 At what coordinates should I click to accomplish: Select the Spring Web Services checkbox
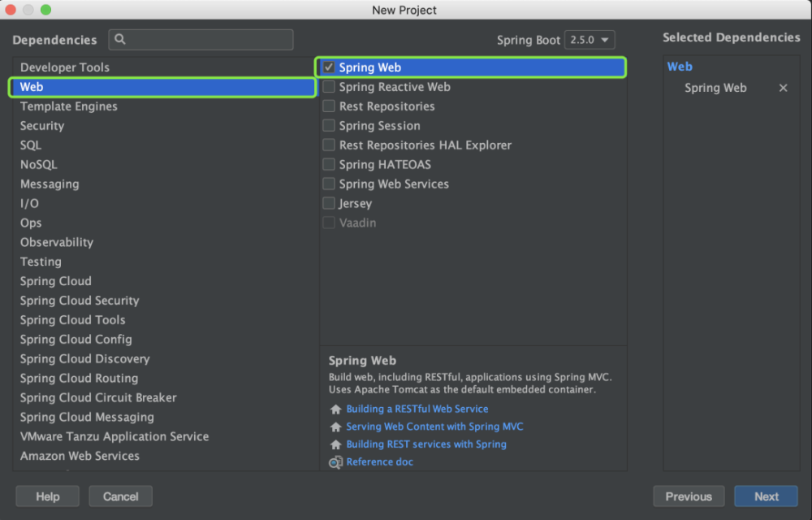point(329,184)
